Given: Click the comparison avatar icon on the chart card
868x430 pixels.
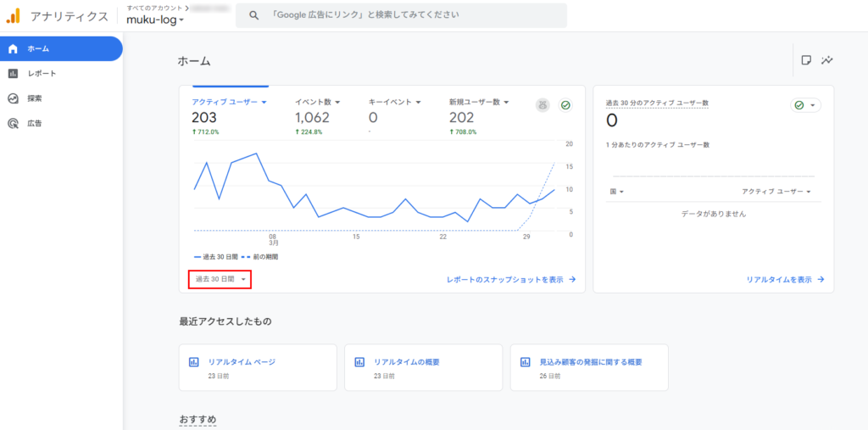Looking at the screenshot, I should (x=542, y=105).
